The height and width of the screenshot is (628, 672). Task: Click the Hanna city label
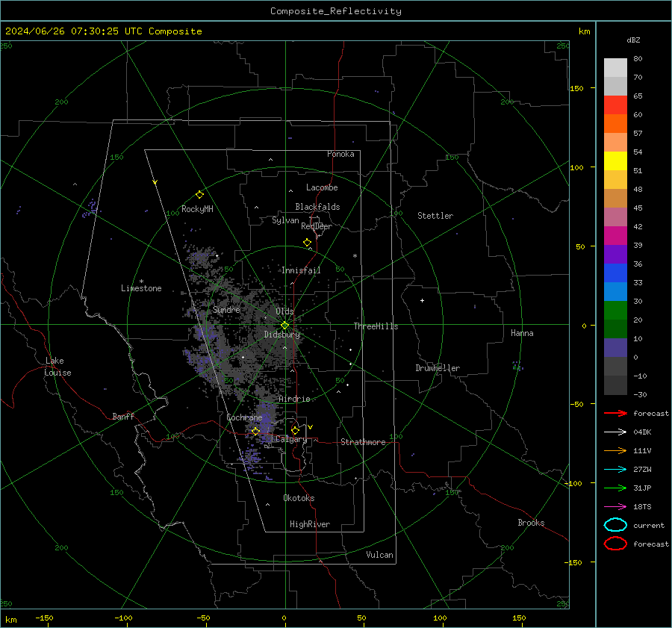522,333
